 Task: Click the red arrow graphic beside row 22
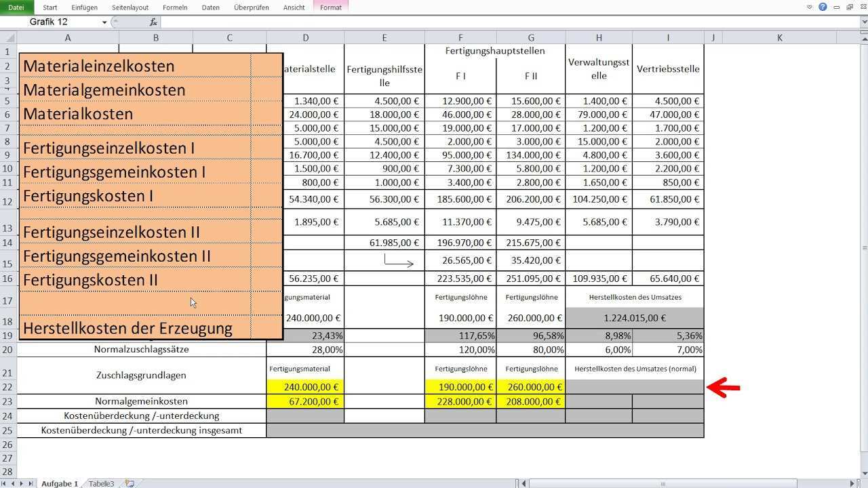pos(723,388)
